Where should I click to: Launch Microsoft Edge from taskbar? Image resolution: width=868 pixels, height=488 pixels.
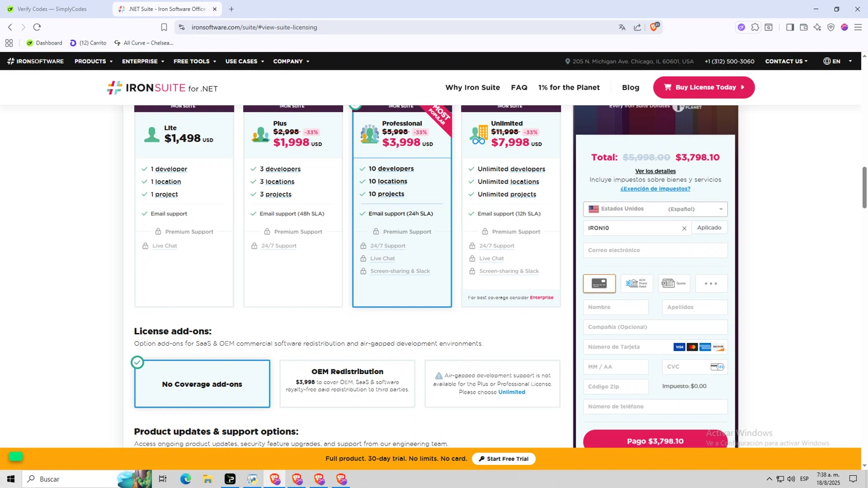pyautogui.click(x=185, y=479)
